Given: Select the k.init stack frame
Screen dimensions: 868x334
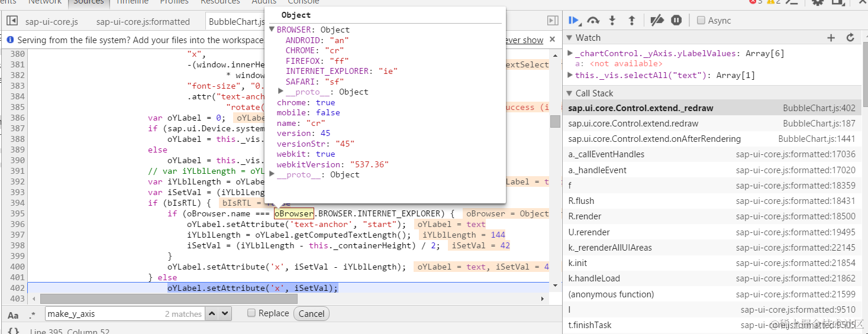Looking at the screenshot, I should 712,263.
